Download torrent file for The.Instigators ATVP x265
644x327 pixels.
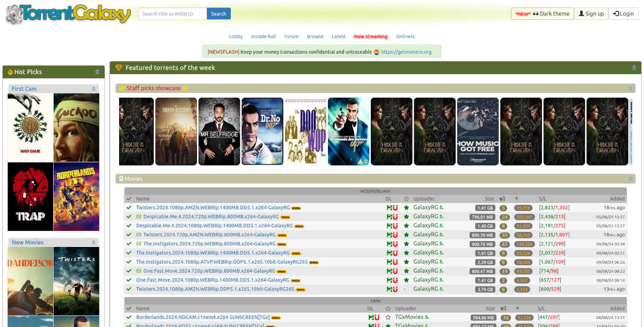coord(389,261)
